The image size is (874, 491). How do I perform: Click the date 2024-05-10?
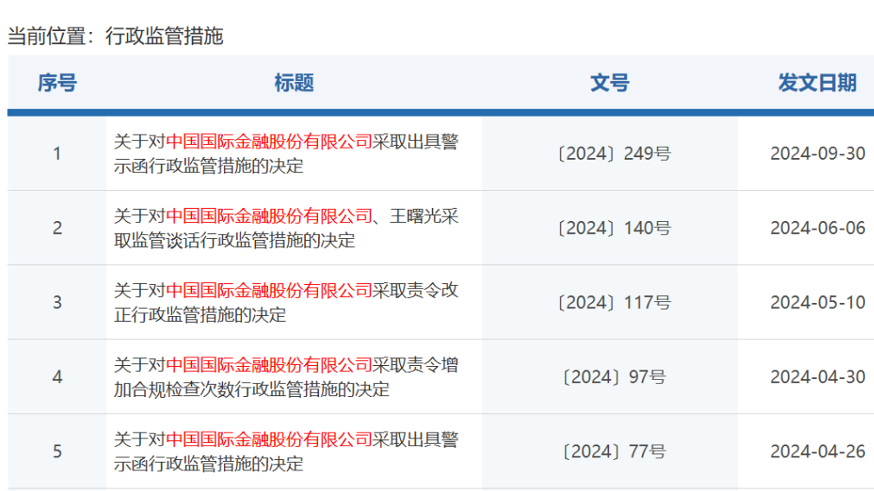pos(818,303)
